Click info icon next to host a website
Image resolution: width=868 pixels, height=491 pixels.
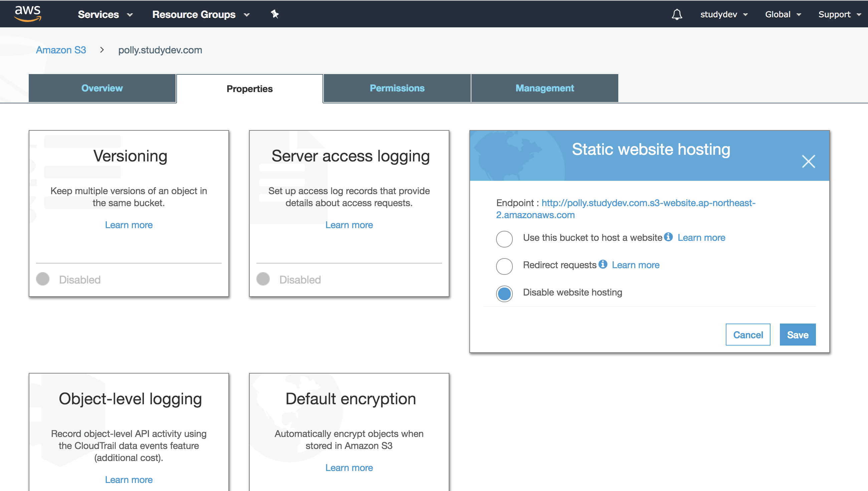point(668,237)
